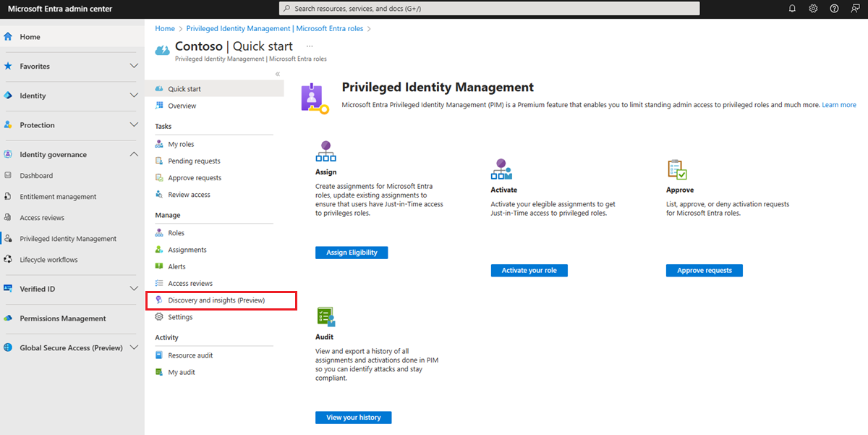Screen dimensions: 868x435
Task: Open Discovery and insights (Preview)
Action: point(217,299)
